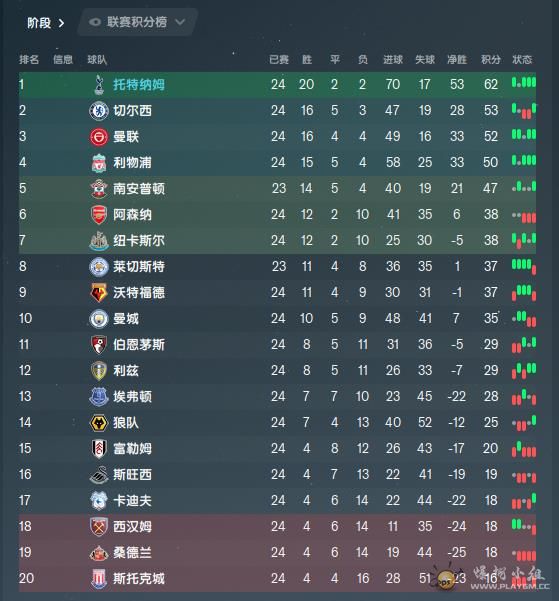Click Tottenham's recent form status bars
Image resolution: width=559 pixels, height=601 pixels.
coord(524,82)
